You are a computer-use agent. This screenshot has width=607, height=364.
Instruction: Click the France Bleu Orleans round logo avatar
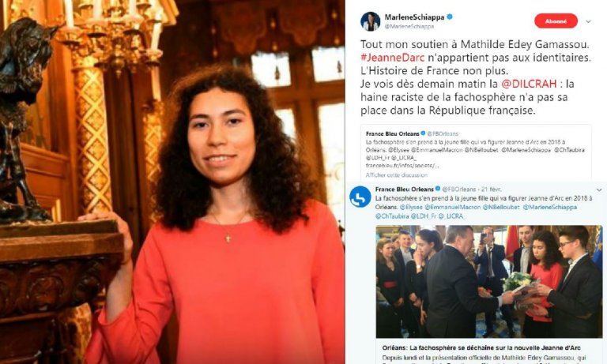tap(360, 197)
